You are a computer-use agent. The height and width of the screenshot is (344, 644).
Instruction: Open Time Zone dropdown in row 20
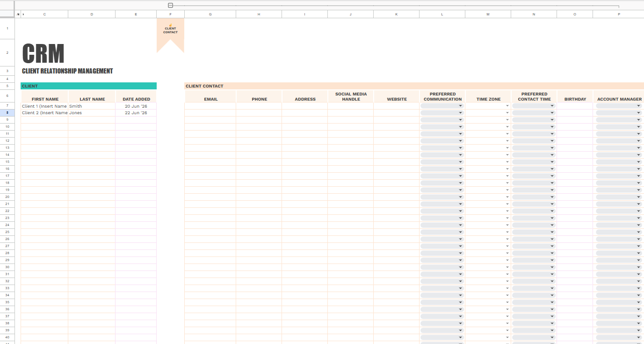coord(507,198)
